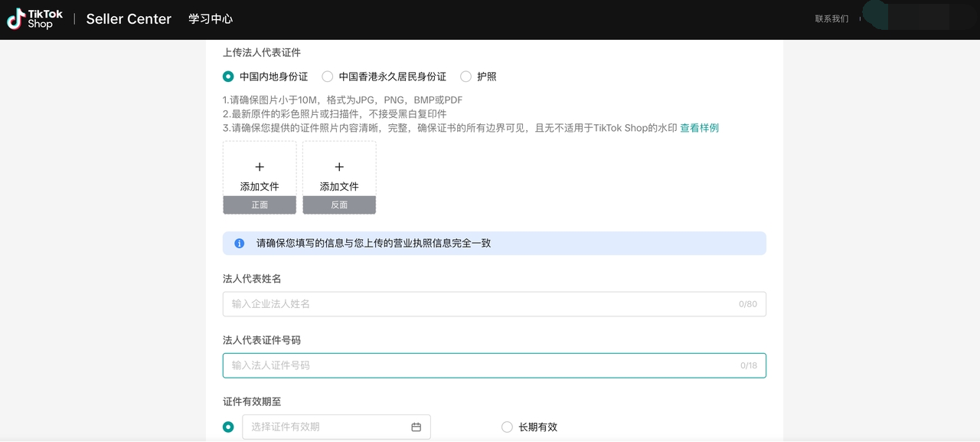Click the 联系我们 link in header
This screenshot has height=442, width=980.
[x=831, y=19]
